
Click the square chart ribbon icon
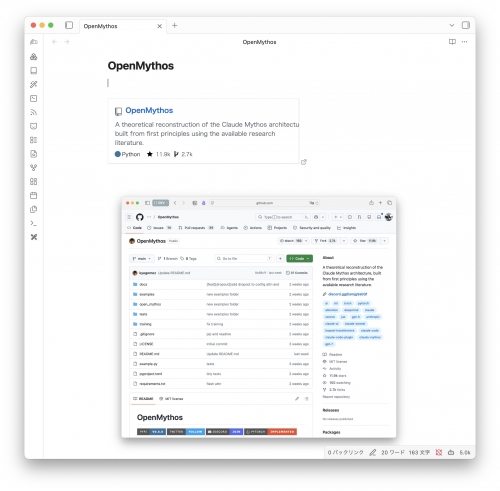pos(34,98)
